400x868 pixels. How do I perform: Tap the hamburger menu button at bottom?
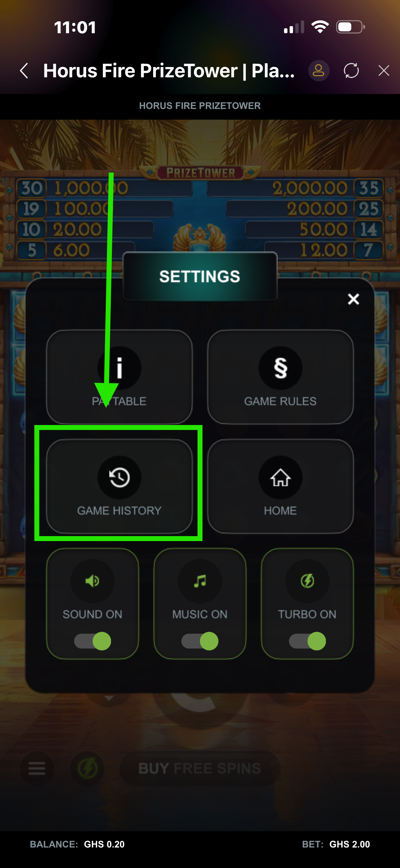click(x=37, y=768)
